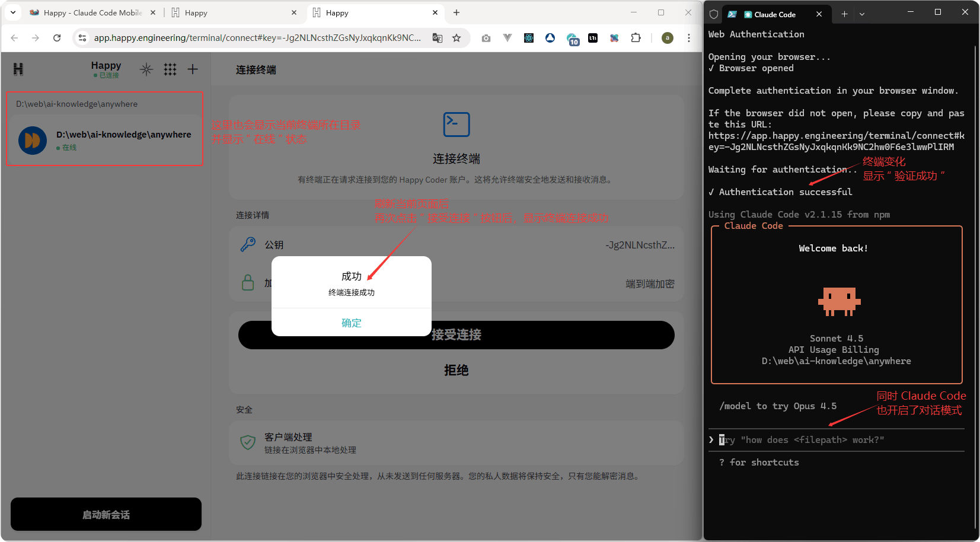Open the extensions puzzle icon
The height and width of the screenshot is (542, 980).
636,38
